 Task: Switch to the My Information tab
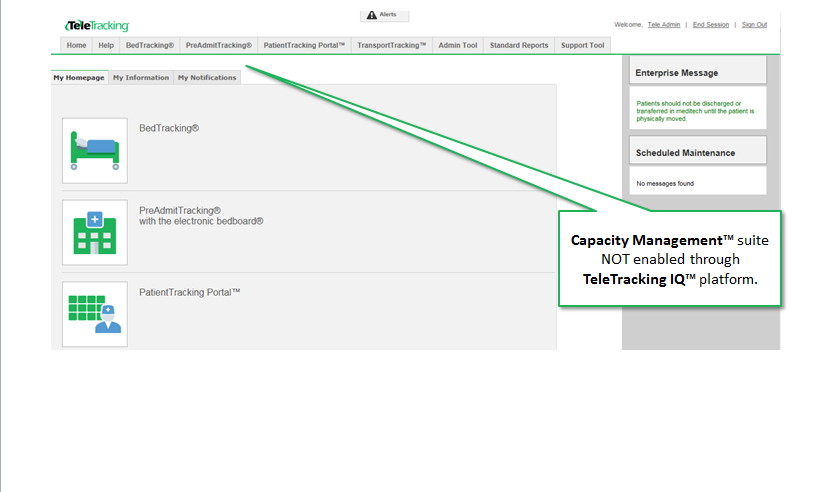tap(141, 77)
